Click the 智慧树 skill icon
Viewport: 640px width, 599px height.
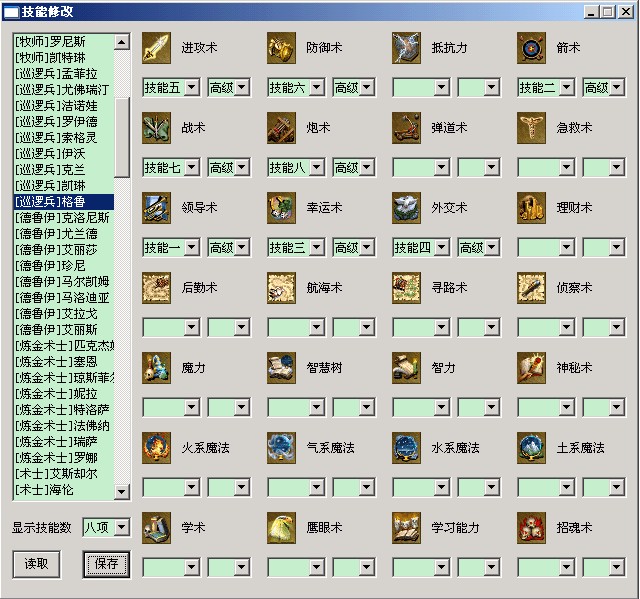(x=281, y=368)
